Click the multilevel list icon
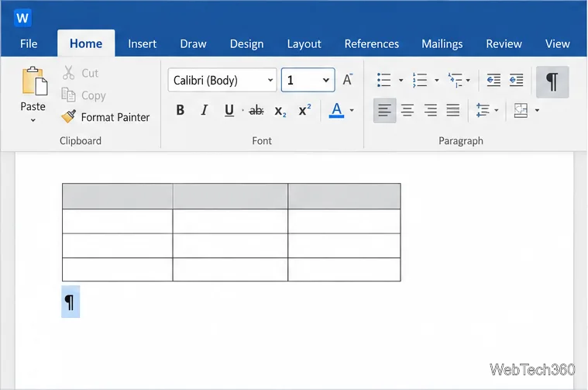Screen dimensions: 588x390 (455, 80)
